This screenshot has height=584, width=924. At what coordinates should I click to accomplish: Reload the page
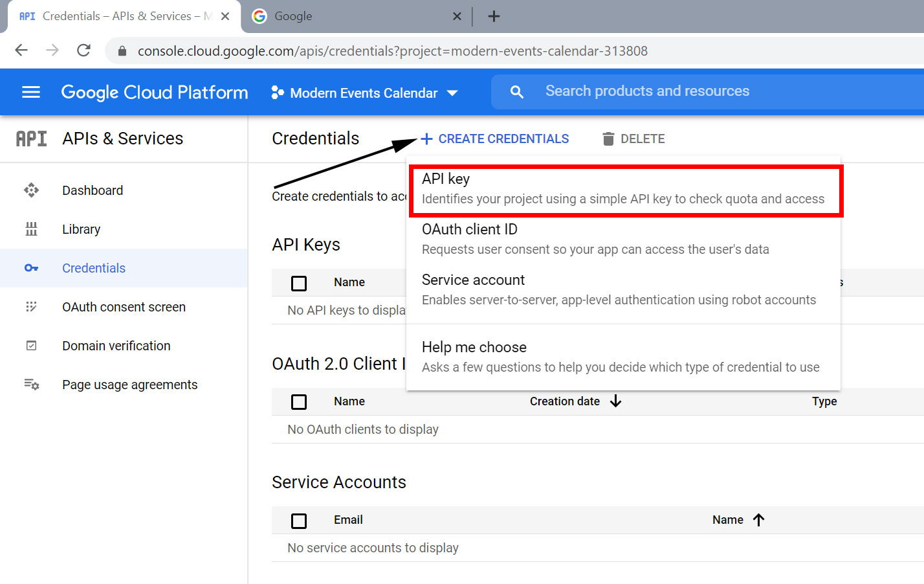[x=83, y=51]
